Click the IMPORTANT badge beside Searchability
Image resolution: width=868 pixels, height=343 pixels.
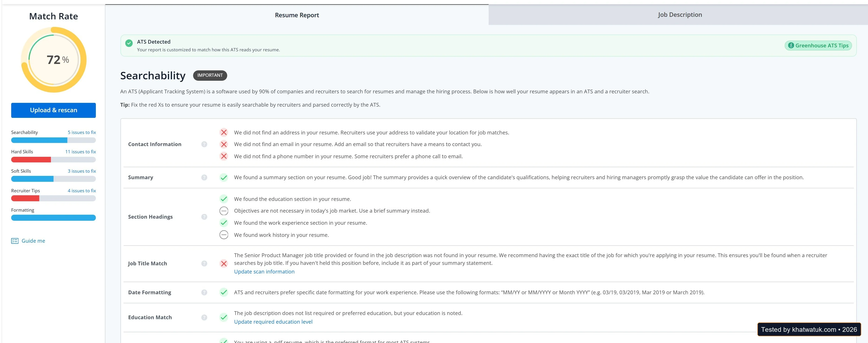point(210,75)
